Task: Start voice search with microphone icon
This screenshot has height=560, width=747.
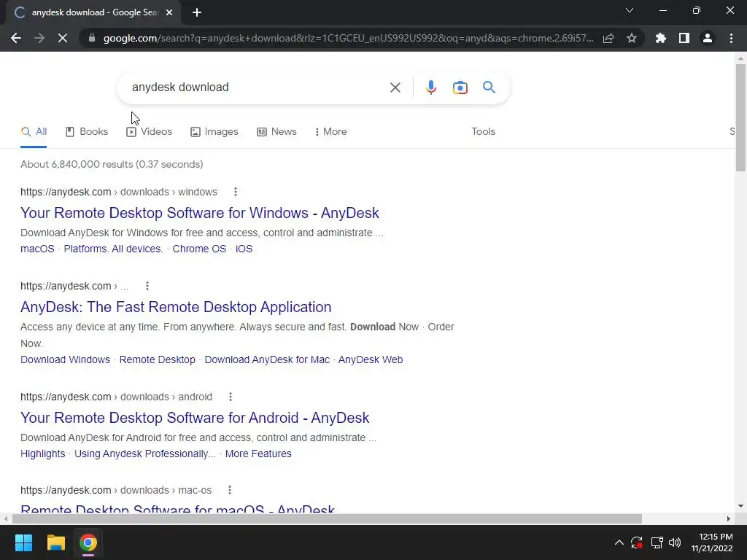Action: pos(430,87)
